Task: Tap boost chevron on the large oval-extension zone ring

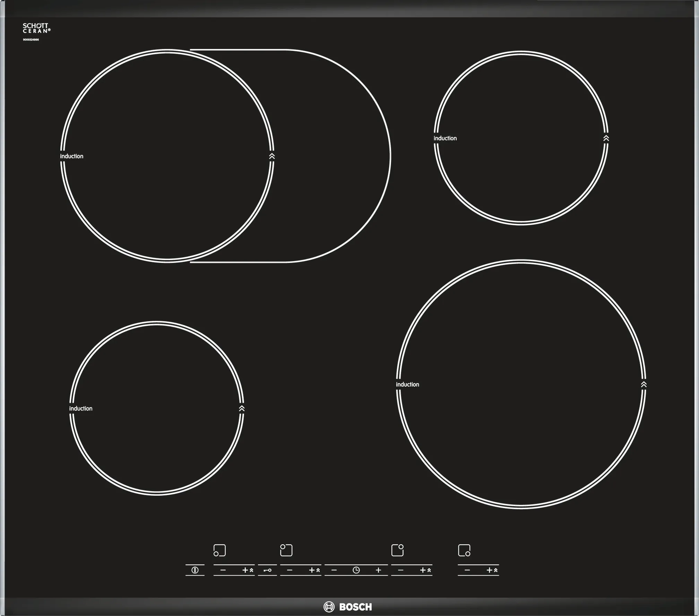Action: coord(272,156)
